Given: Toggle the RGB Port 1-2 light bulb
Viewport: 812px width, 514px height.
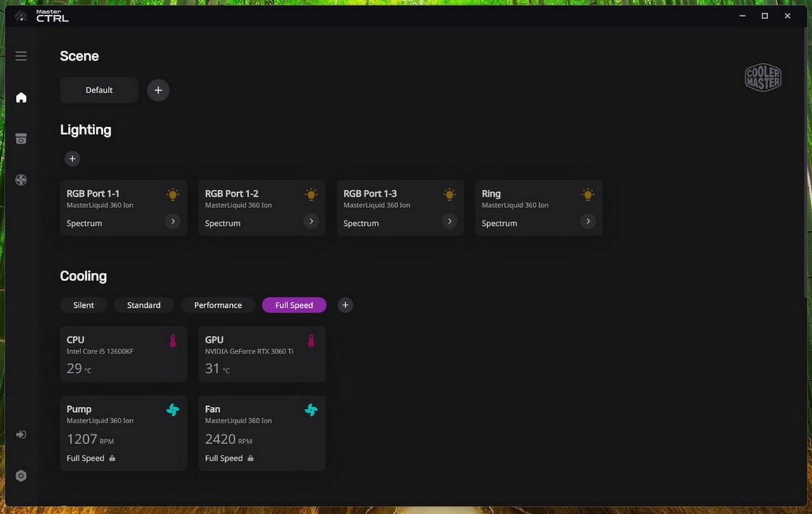Looking at the screenshot, I should (x=311, y=195).
